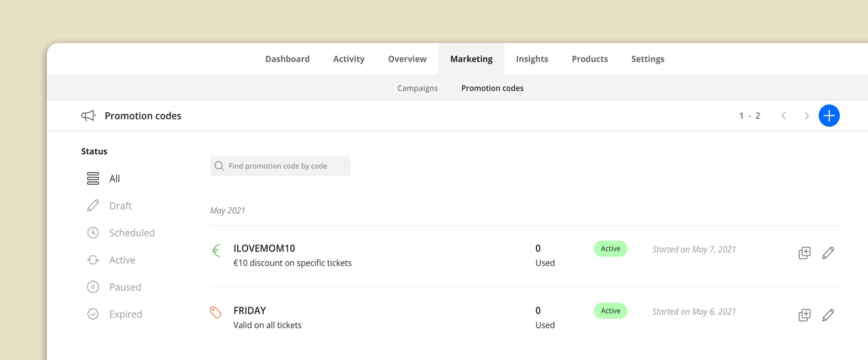This screenshot has width=868, height=360.
Task: Switch to the Campaigns subtab
Action: tap(417, 88)
